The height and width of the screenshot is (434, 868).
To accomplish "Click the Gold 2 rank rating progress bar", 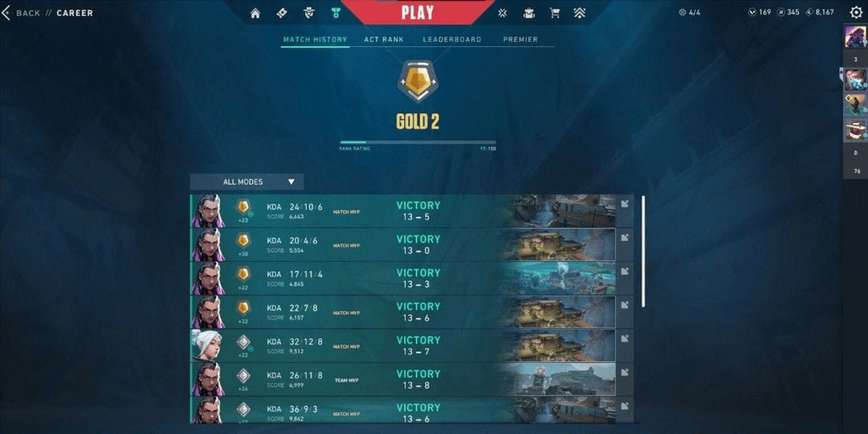I will tap(418, 142).
